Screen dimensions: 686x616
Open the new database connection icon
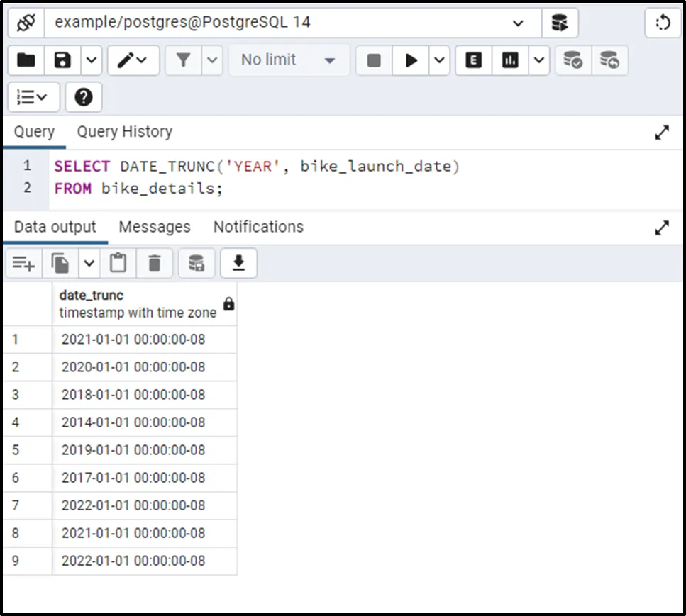click(x=560, y=23)
